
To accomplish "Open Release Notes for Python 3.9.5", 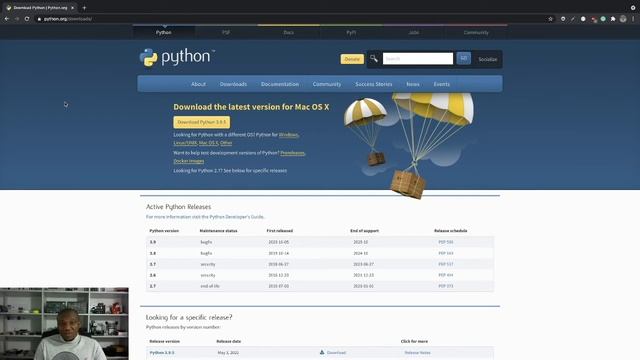I will click(418, 352).
